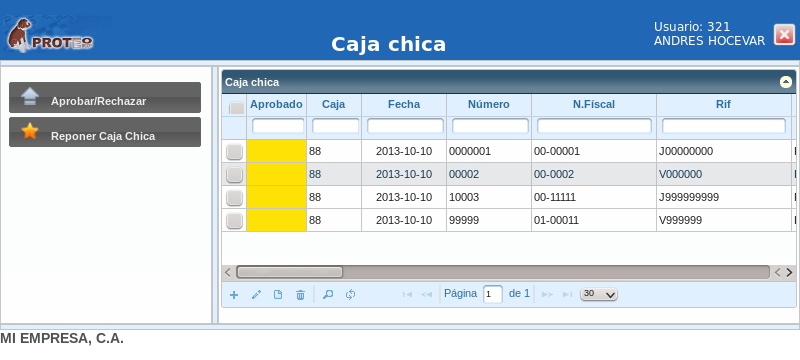This screenshot has height=360, width=800.
Task: Click the N.Físcal filter input field
Action: coord(594,126)
